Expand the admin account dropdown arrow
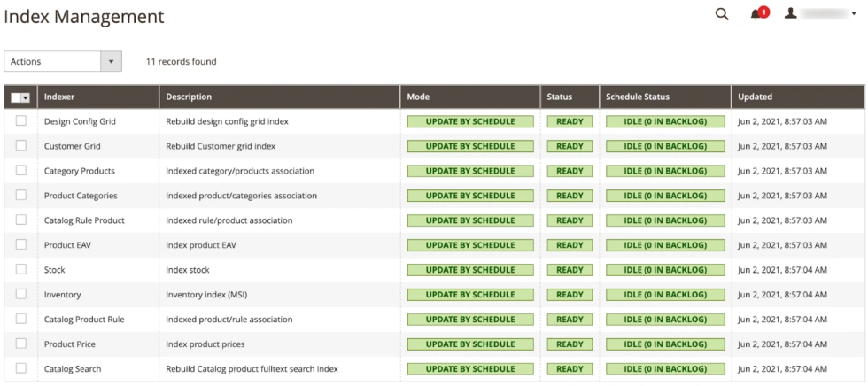Screen dimensions: 868x386 [x=854, y=14]
